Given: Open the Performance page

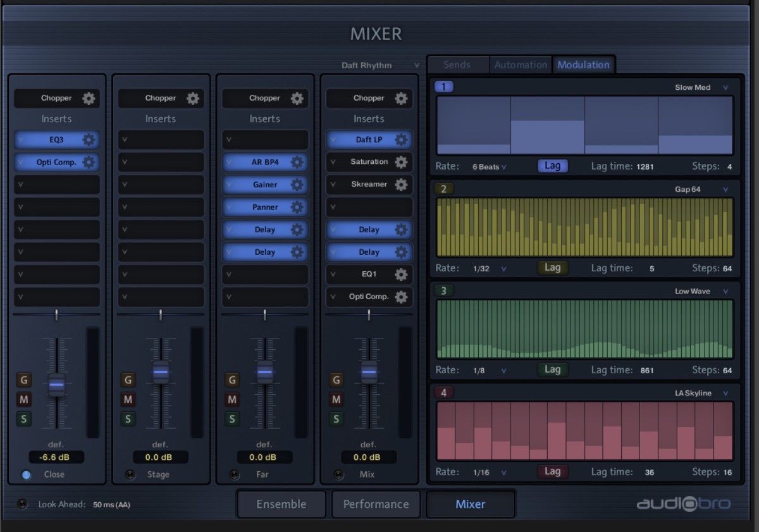Looking at the screenshot, I should pos(376,504).
